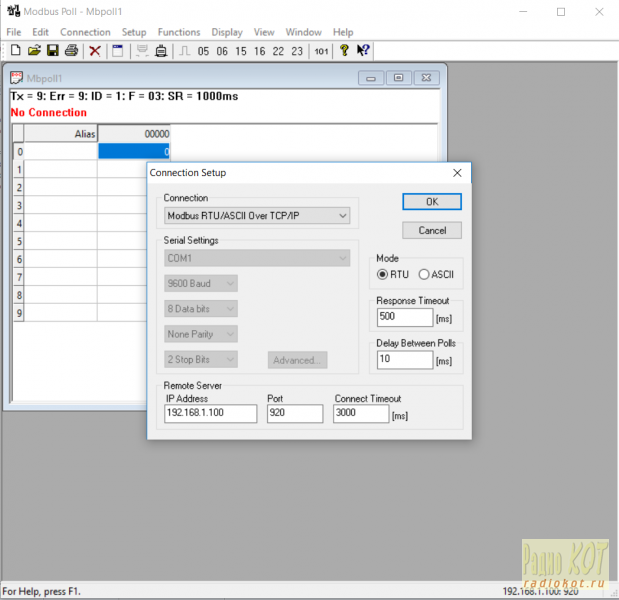This screenshot has width=619, height=600.
Task: Open the window definition toolbar icon
Action: pyautogui.click(x=118, y=51)
